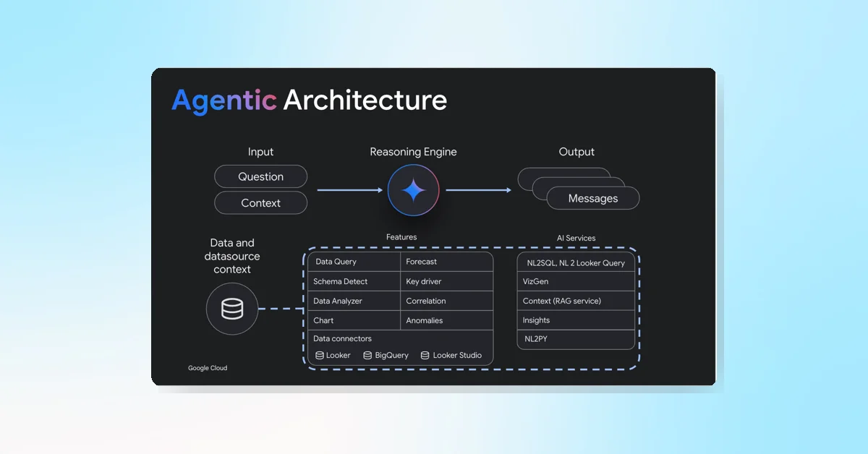Click the Gemini sparkle Reasoning Engine icon

(414, 190)
